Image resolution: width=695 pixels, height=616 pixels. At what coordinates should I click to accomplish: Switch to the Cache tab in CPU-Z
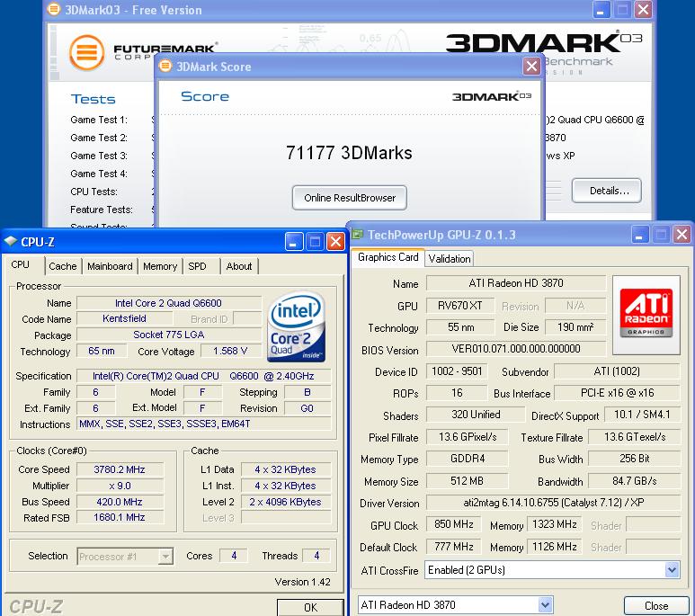(x=63, y=266)
